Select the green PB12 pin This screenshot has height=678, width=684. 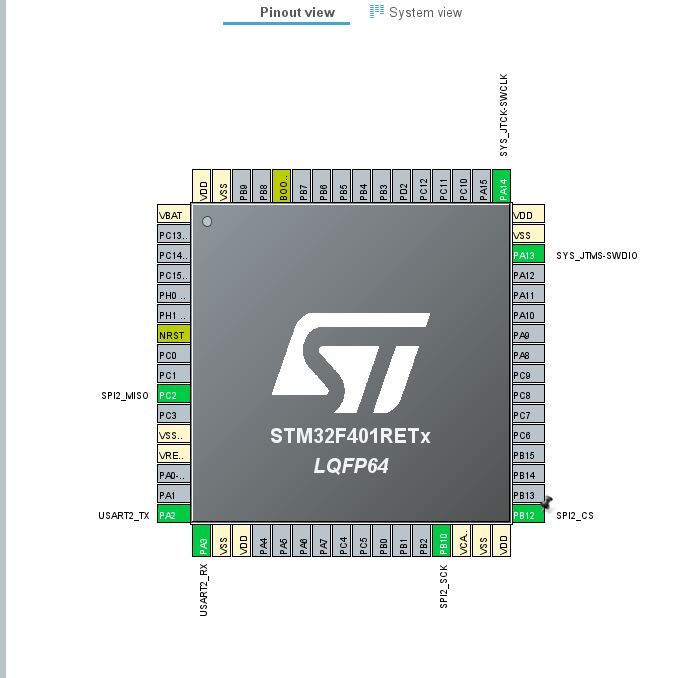click(x=528, y=515)
